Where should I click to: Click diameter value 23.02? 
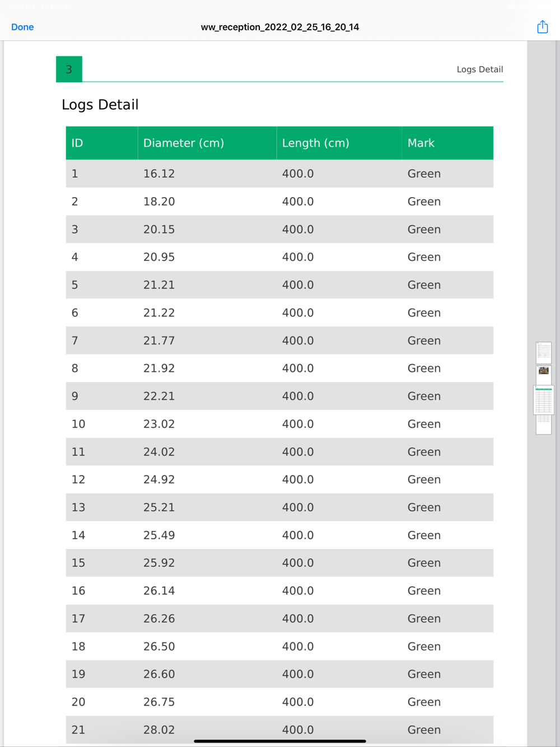tap(159, 424)
